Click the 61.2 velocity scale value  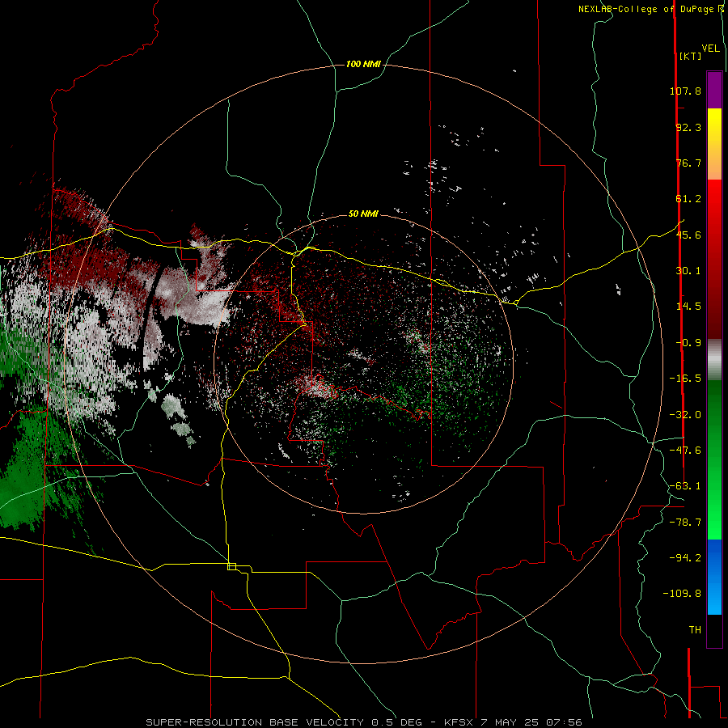tap(688, 199)
